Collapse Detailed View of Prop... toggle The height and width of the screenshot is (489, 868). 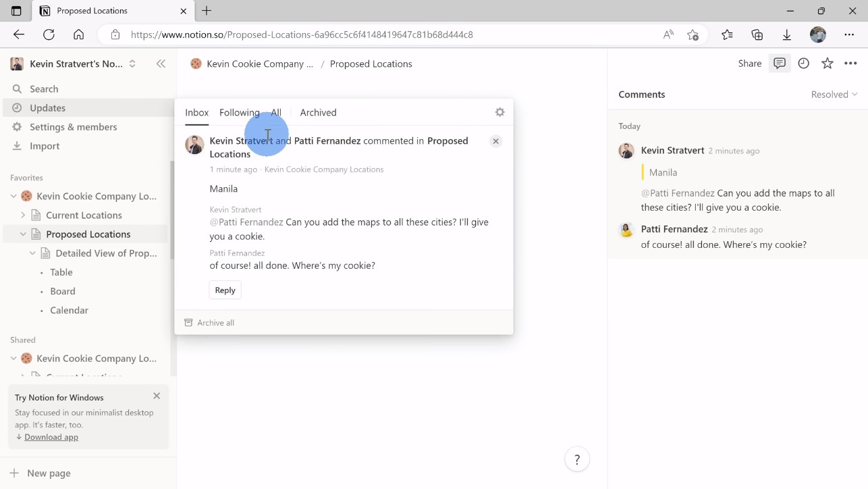pyautogui.click(x=32, y=253)
